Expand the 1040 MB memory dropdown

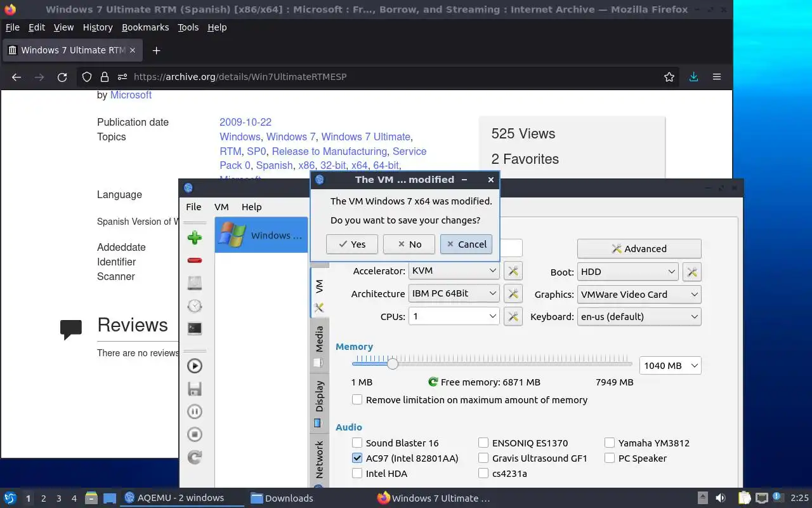pos(670,366)
